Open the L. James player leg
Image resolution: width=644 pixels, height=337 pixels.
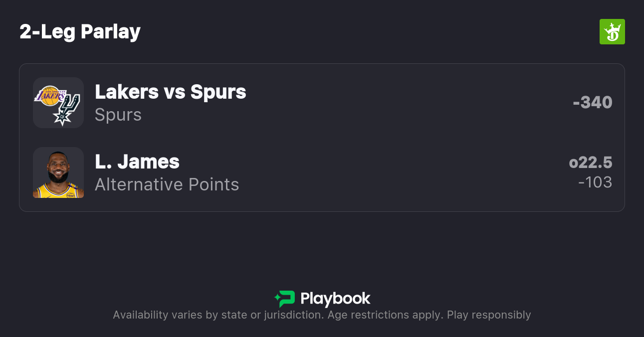pos(137,162)
